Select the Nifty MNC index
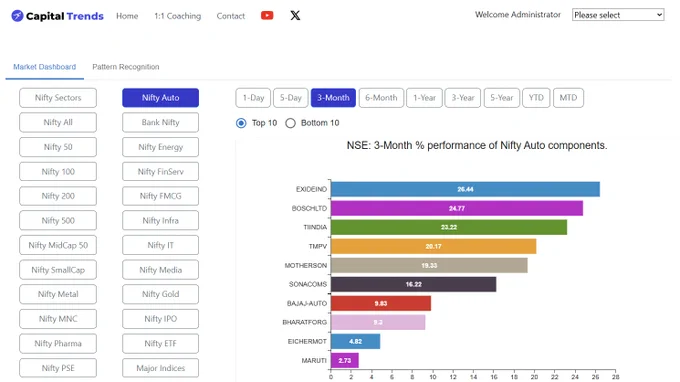This screenshot has width=680, height=382. (58, 319)
